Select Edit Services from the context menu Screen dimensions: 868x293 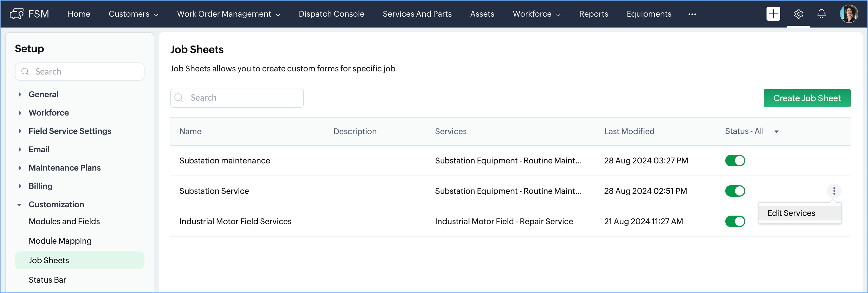pos(791,213)
